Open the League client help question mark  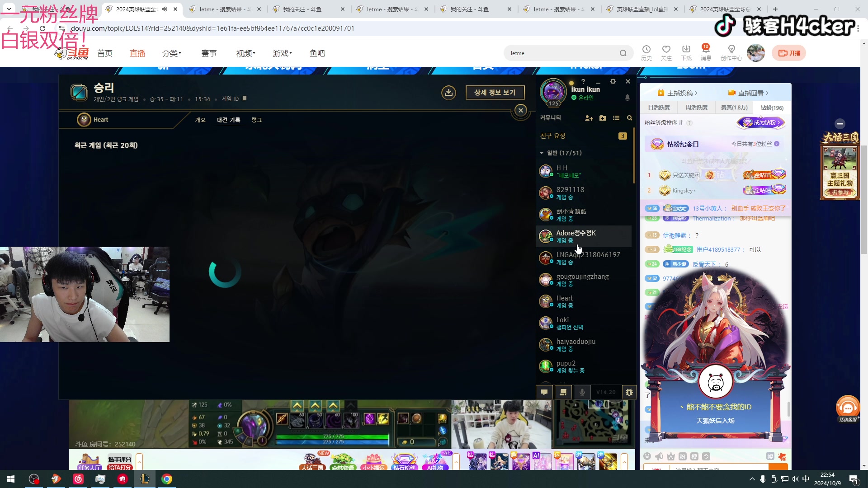click(583, 82)
